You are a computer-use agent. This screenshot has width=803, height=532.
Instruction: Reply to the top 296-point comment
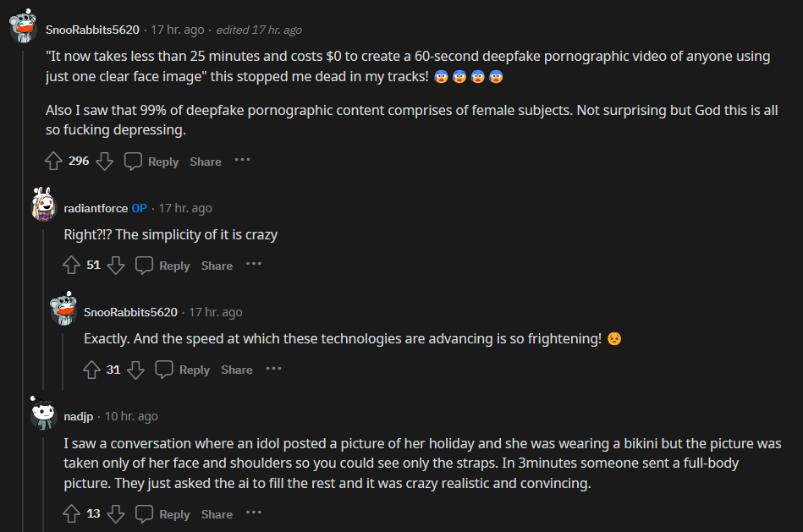[152, 161]
